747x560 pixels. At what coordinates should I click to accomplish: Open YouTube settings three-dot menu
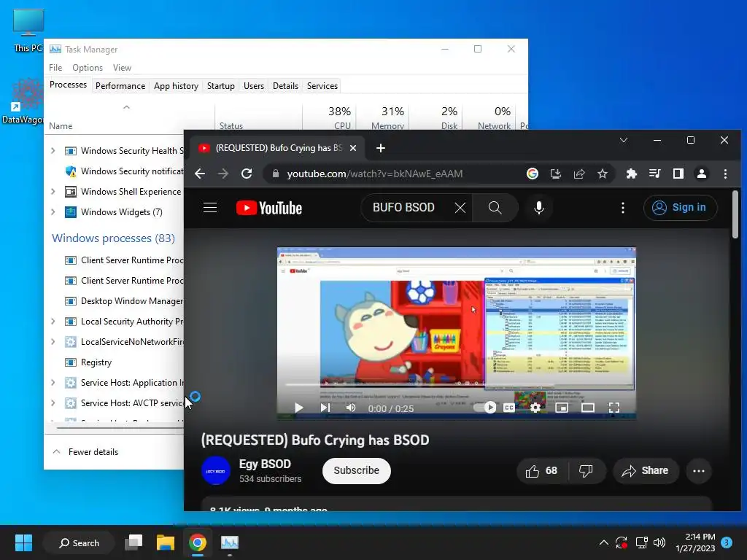(623, 208)
